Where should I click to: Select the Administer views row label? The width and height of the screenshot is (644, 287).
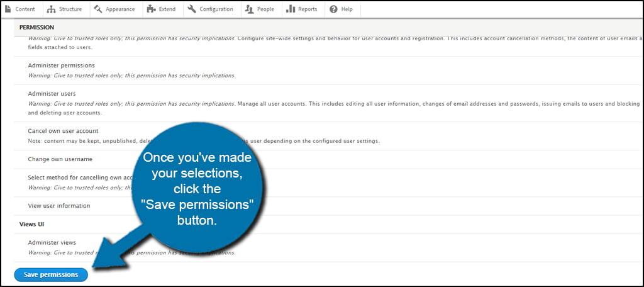(52, 242)
